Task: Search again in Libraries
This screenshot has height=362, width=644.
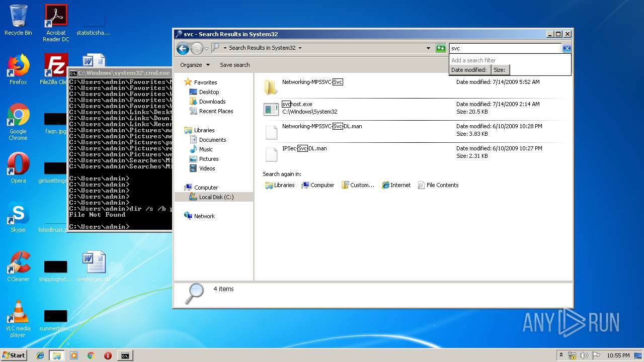Action: tap(280, 185)
